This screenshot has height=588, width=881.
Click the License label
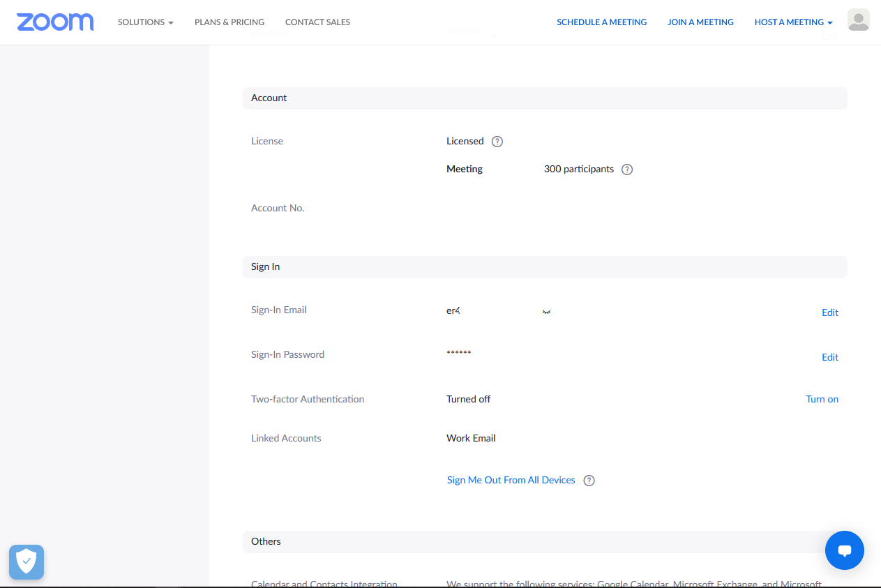(267, 141)
